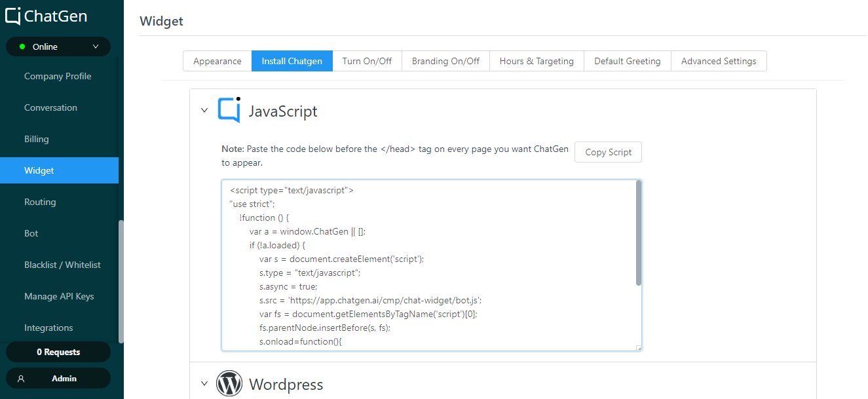Click the Widget page title
Viewport: 868px width, 399px height.
tap(161, 21)
